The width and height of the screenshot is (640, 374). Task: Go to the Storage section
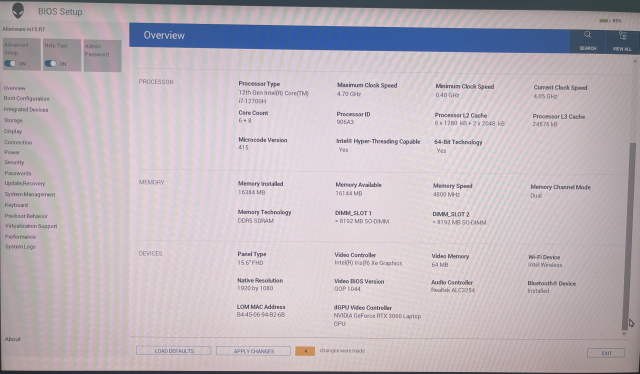(x=13, y=120)
